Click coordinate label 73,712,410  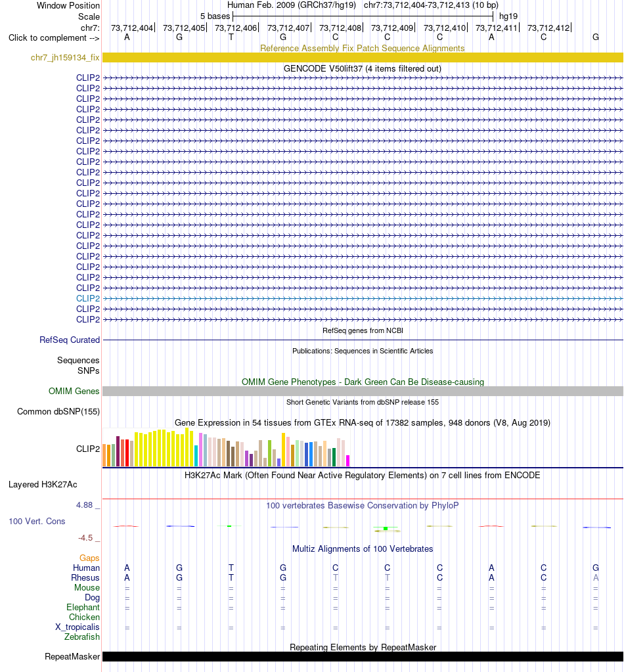tap(445, 28)
